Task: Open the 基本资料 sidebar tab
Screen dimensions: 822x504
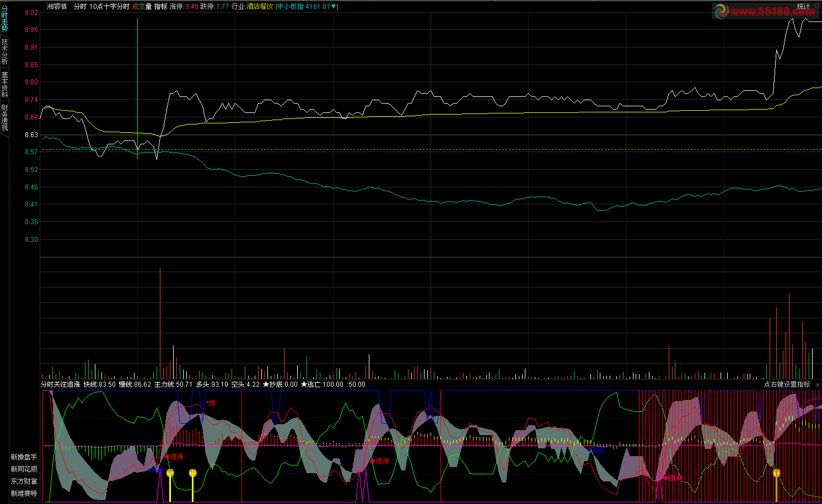Action: tap(4, 84)
